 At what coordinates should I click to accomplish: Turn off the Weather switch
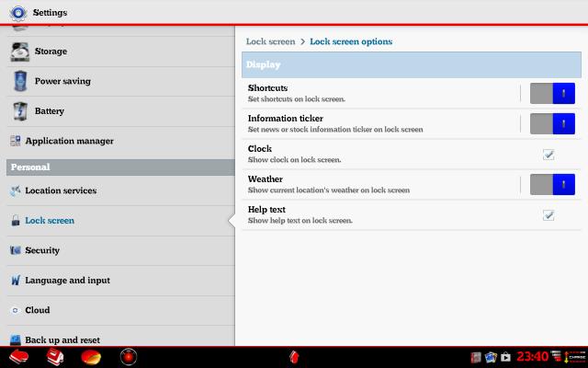552,184
